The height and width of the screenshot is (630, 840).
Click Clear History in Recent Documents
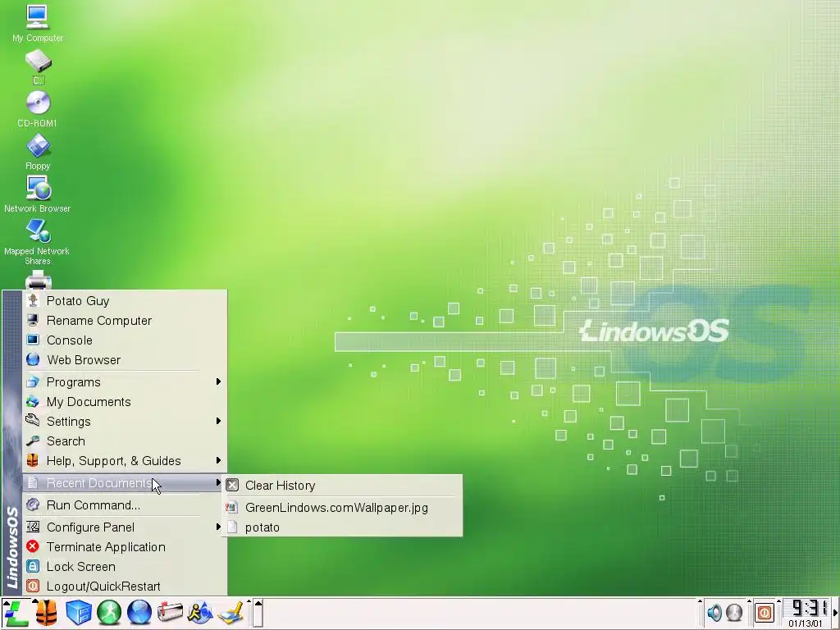(343, 486)
